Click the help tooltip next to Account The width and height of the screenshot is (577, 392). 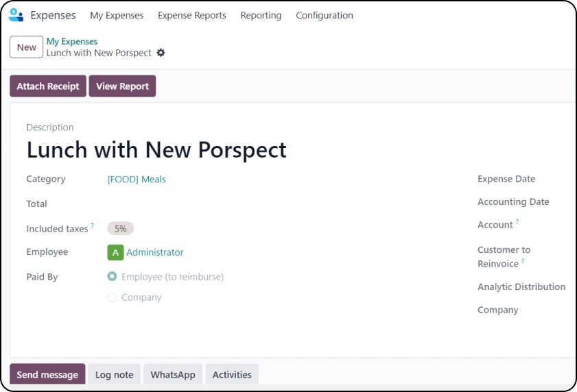point(517,221)
